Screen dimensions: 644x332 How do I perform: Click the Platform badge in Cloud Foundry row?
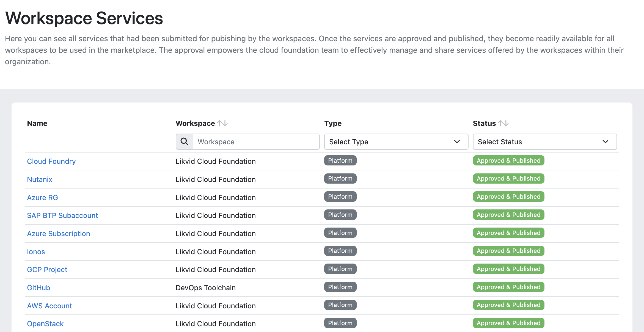point(340,161)
